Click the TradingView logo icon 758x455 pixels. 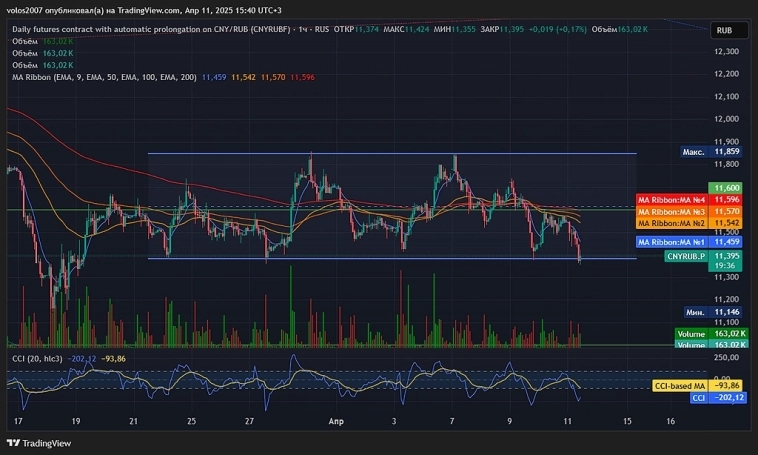14,443
